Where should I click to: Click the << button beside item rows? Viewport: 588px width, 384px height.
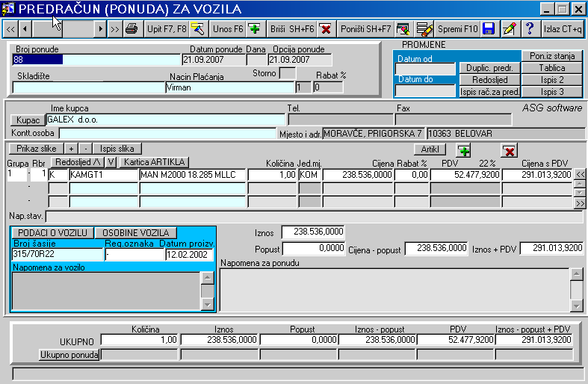(x=580, y=174)
